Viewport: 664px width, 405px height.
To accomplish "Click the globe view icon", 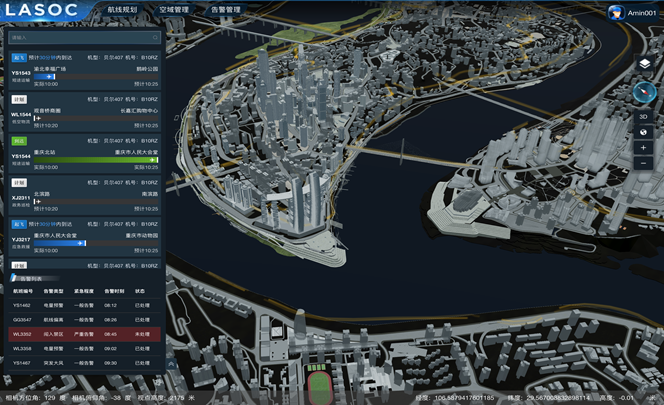I will (644, 132).
